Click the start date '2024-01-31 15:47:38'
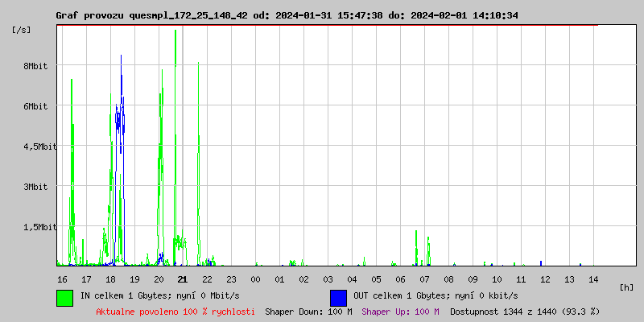Image resolution: width=644 pixels, height=322 pixels. click(329, 15)
